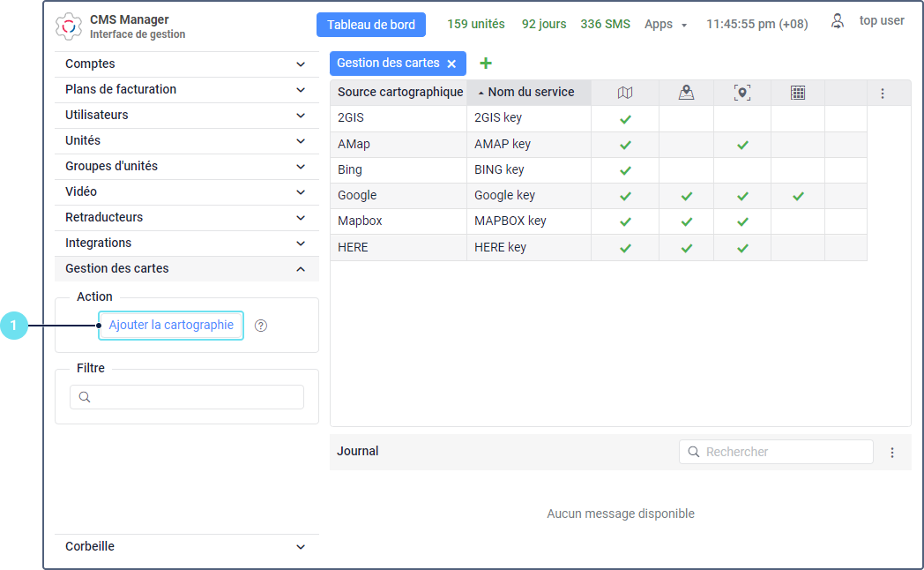Click the Tableau de bord button
The width and height of the screenshot is (924, 570).
370,25
